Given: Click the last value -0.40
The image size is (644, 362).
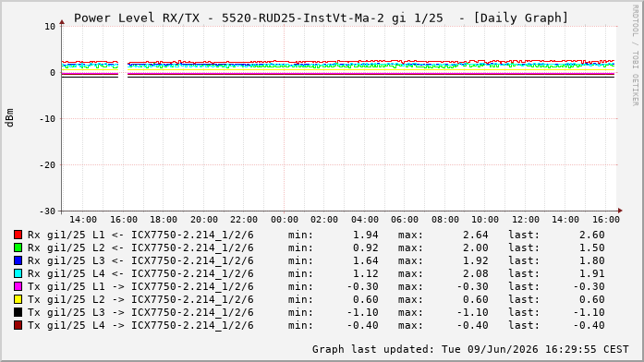Looking at the screenshot, I should (589, 325).
